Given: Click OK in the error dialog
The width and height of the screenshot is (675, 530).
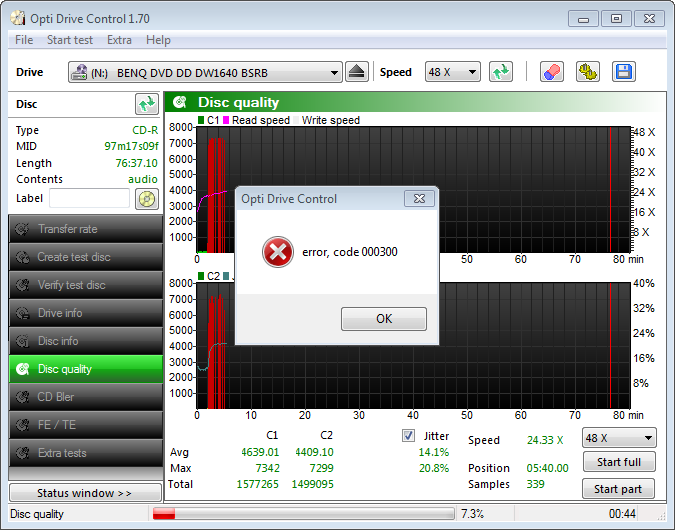Looking at the screenshot, I should tap(384, 319).
